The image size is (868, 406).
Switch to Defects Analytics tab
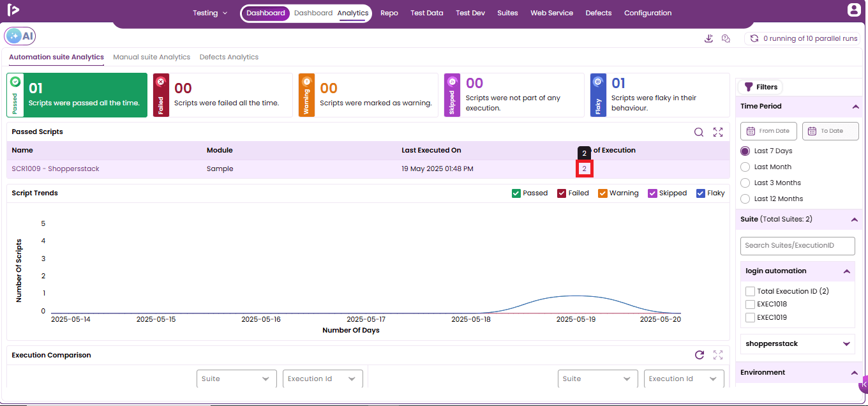tap(229, 57)
